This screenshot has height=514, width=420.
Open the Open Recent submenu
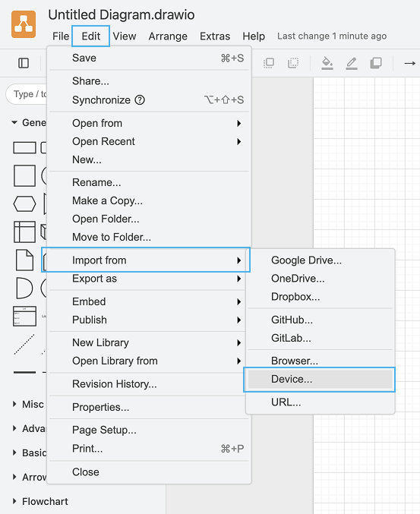pos(149,142)
